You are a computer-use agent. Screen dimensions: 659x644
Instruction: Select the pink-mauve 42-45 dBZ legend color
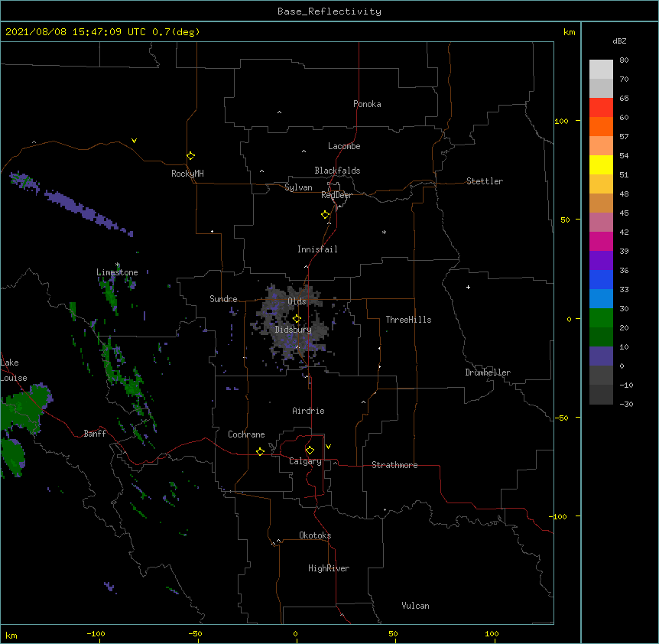601,222
